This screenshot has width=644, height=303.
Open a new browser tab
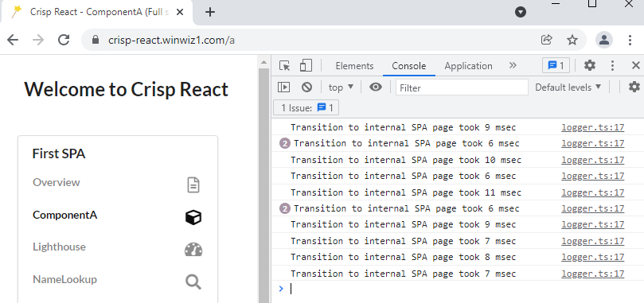[210, 12]
